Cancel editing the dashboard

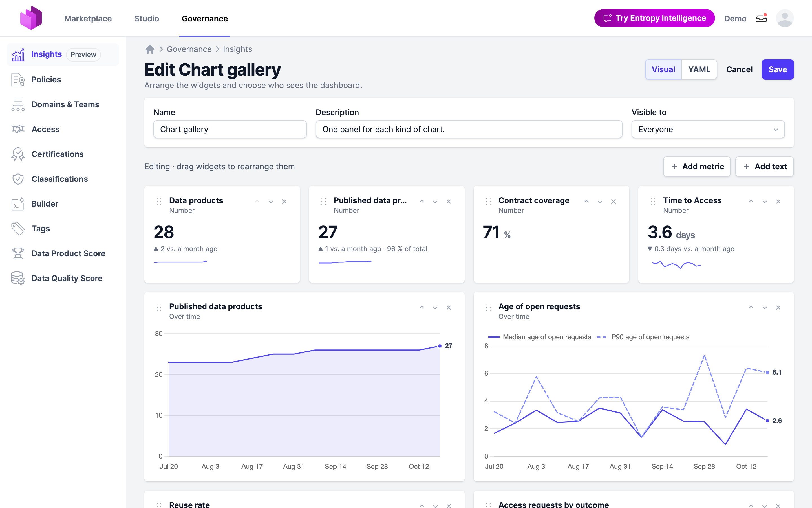click(739, 69)
